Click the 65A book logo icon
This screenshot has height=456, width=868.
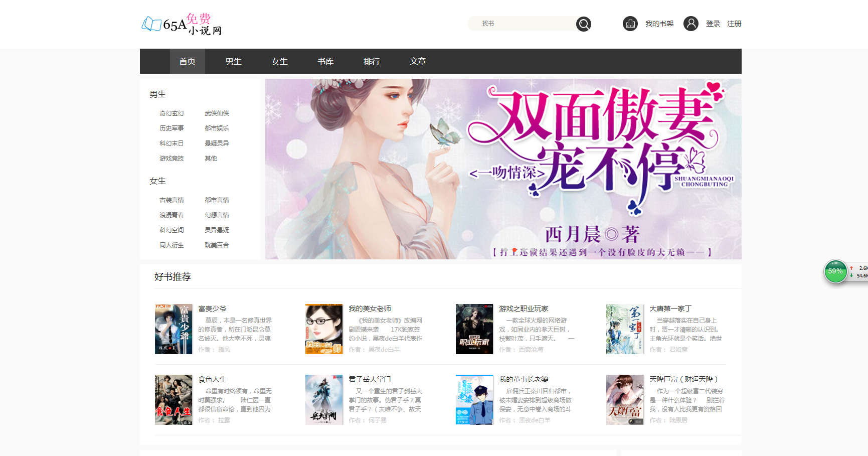coord(150,23)
